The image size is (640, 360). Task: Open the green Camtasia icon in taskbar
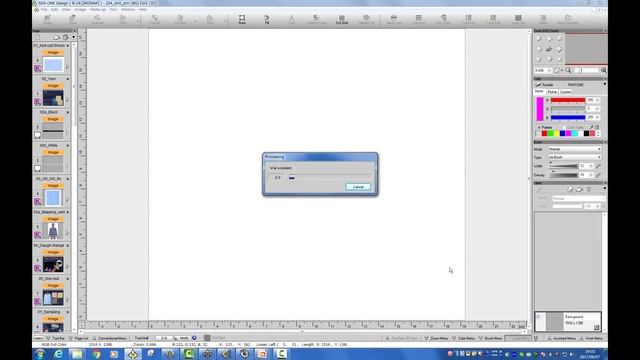pyautogui.click(x=189, y=354)
